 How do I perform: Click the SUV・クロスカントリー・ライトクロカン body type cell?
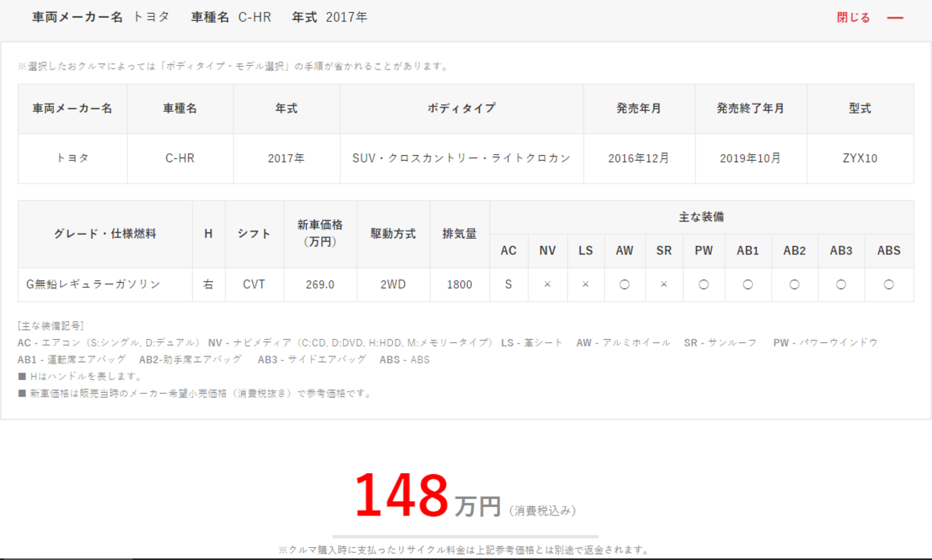[x=462, y=158]
